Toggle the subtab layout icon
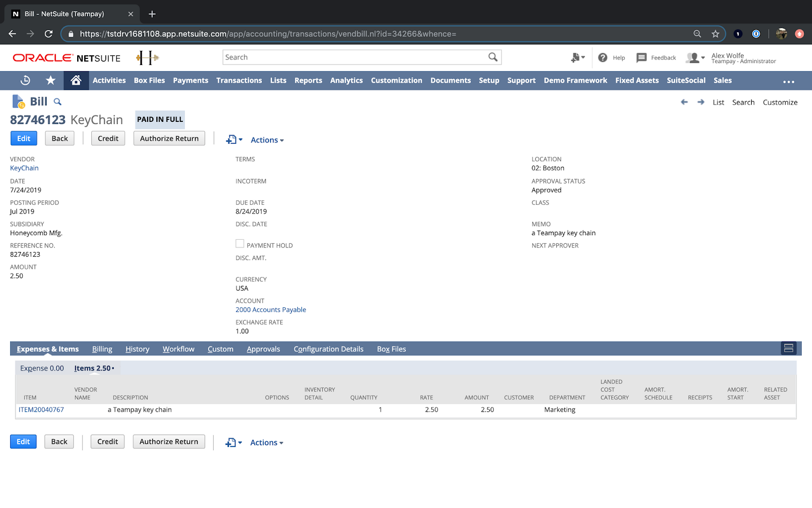The width and height of the screenshot is (812, 508). 789,348
